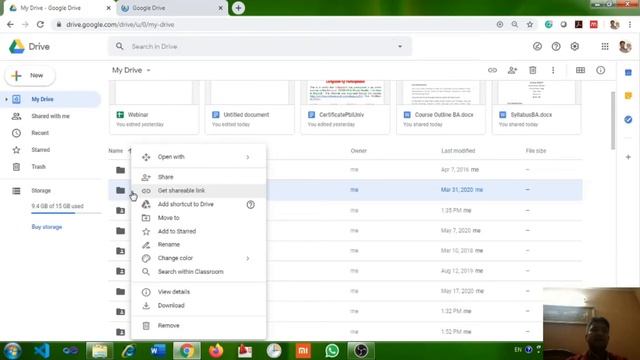Open the My Drive dropdown arrow
Image resolution: width=640 pixels, height=360 pixels.
tap(149, 70)
